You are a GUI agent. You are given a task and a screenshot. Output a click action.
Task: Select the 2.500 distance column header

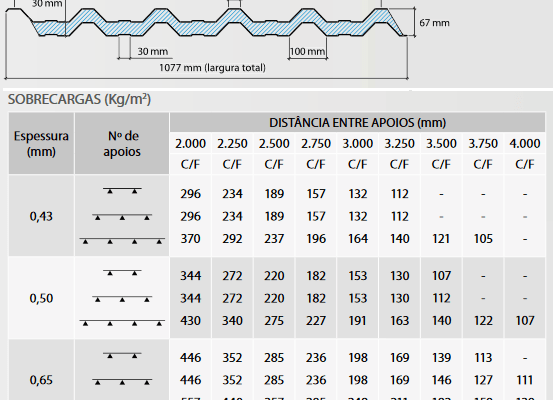274,144
